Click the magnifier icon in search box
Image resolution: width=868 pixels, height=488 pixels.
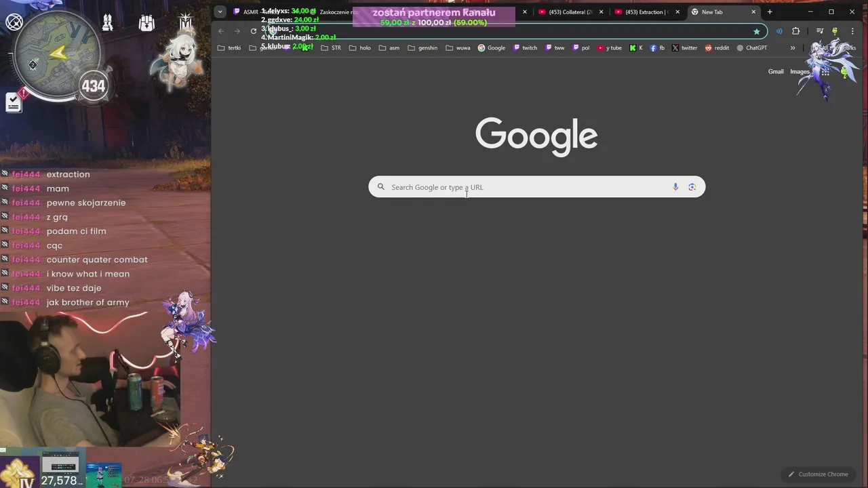[x=381, y=187]
